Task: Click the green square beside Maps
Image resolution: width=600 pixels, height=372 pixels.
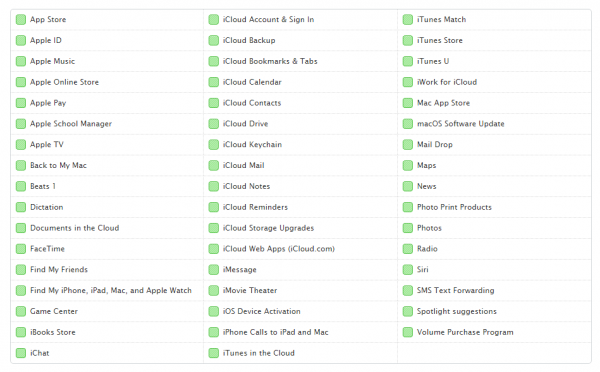Action: click(x=408, y=165)
